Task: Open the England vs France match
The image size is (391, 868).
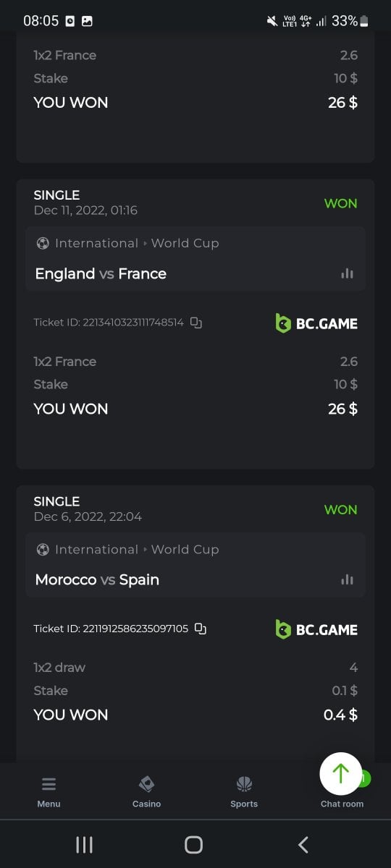Action: pyautogui.click(x=101, y=273)
